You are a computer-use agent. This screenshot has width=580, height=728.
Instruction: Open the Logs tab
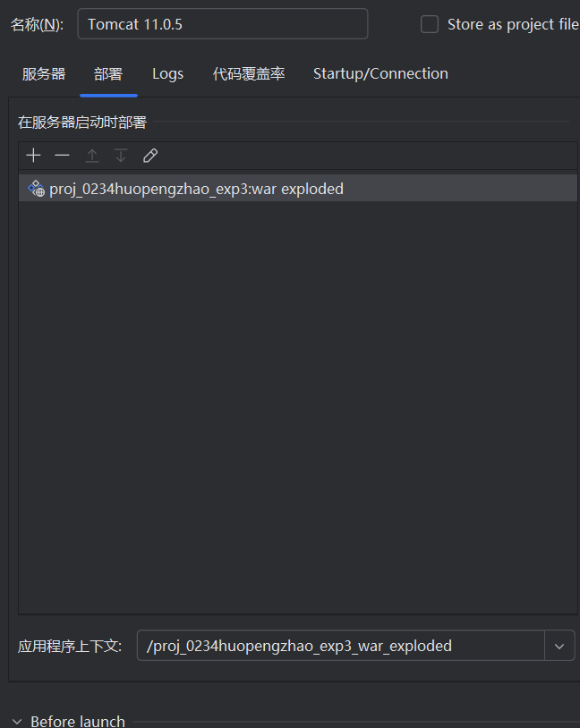167,74
